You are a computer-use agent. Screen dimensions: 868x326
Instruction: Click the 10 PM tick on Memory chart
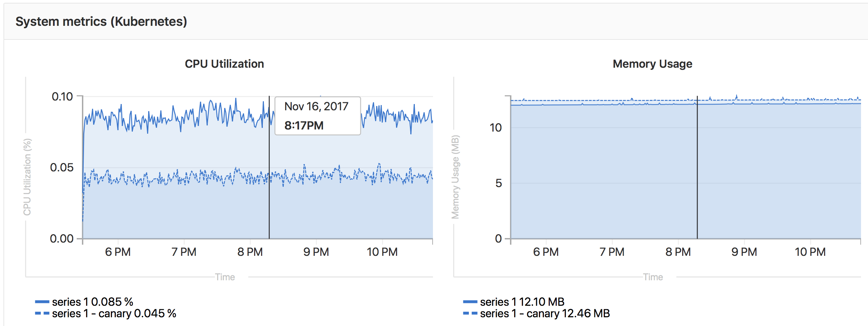click(x=810, y=252)
